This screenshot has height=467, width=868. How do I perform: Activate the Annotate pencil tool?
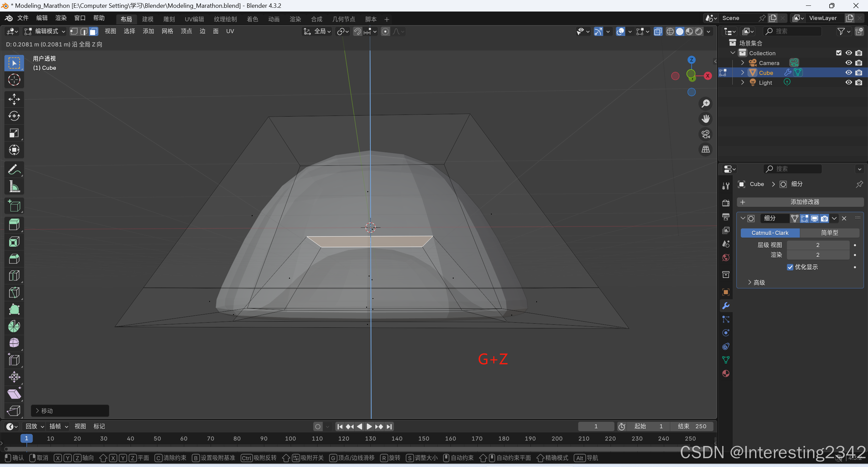click(14, 169)
